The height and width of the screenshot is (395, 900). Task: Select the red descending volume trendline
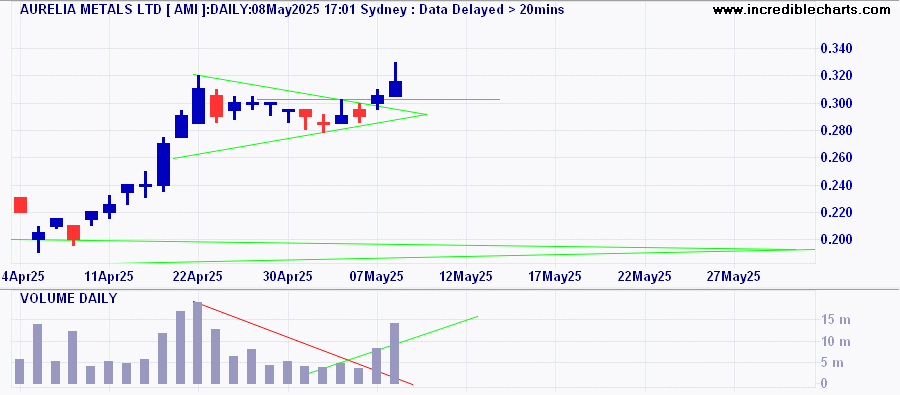point(303,343)
